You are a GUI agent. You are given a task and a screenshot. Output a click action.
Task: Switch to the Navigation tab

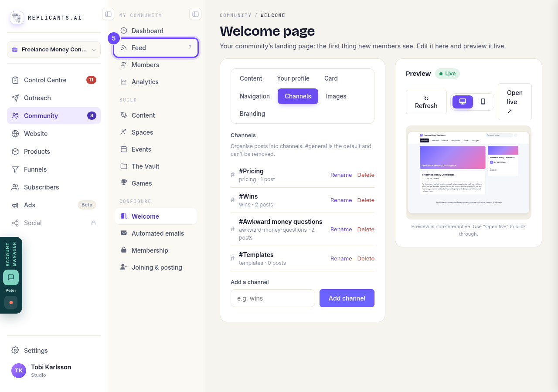click(255, 96)
